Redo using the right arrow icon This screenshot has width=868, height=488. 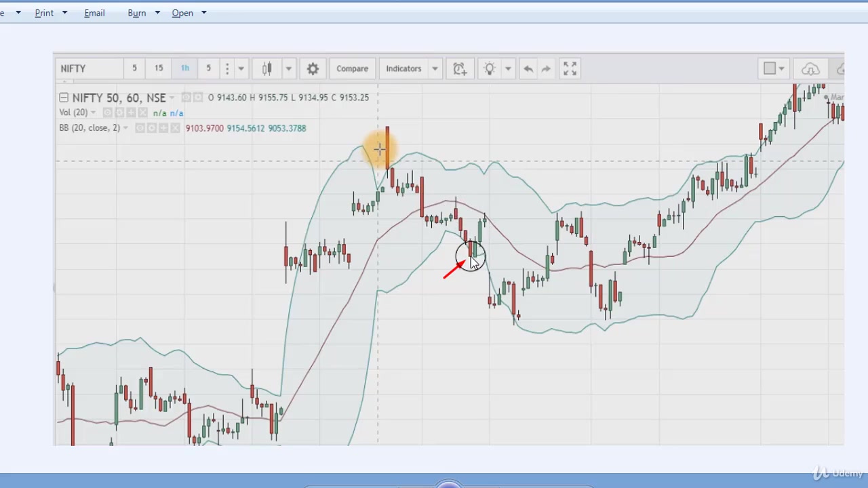pos(546,68)
